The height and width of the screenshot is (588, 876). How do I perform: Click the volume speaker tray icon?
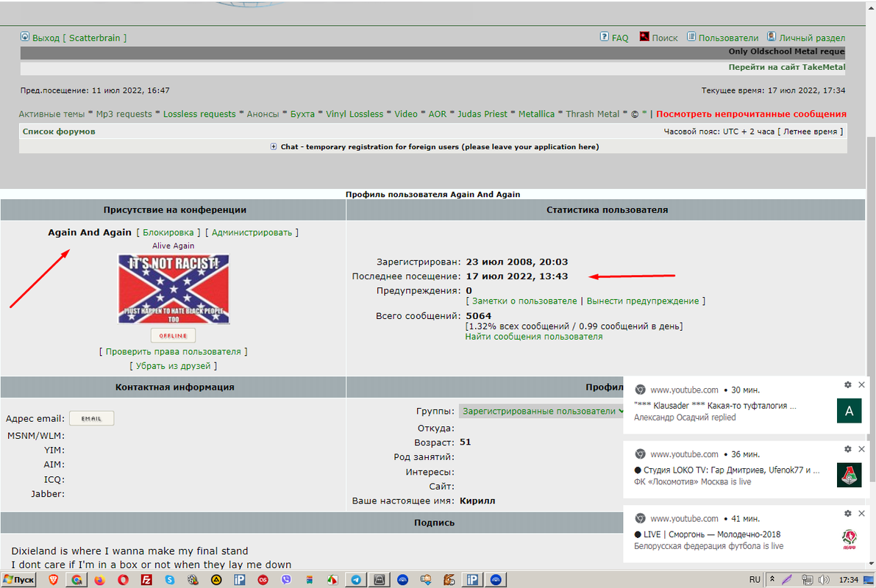click(824, 580)
